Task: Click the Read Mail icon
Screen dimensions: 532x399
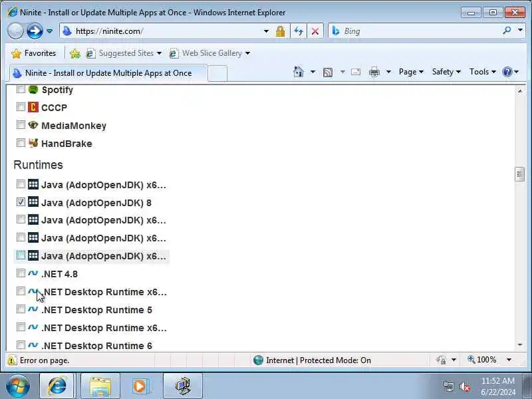Action: [x=356, y=72]
